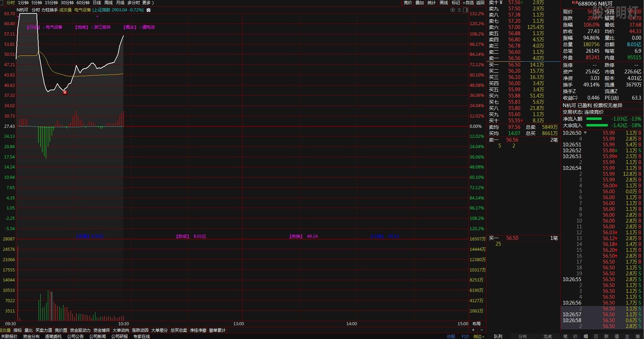Select the 涨跌动因 indicator tab

140,330
